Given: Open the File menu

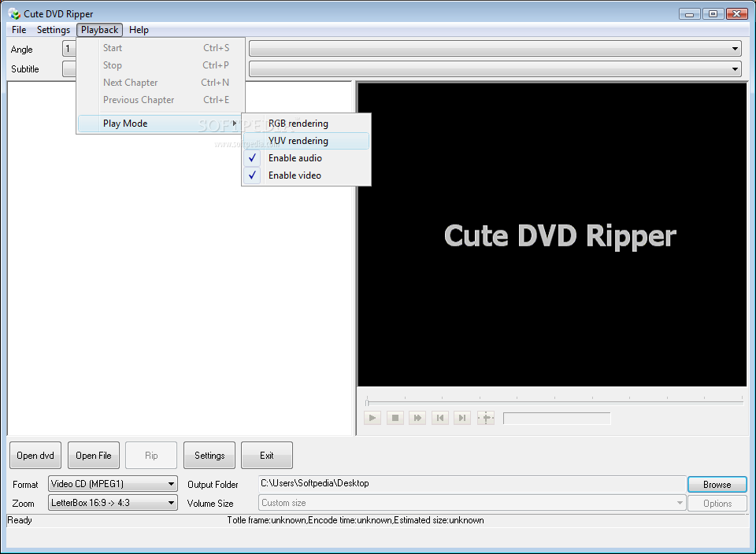Looking at the screenshot, I should (x=19, y=30).
